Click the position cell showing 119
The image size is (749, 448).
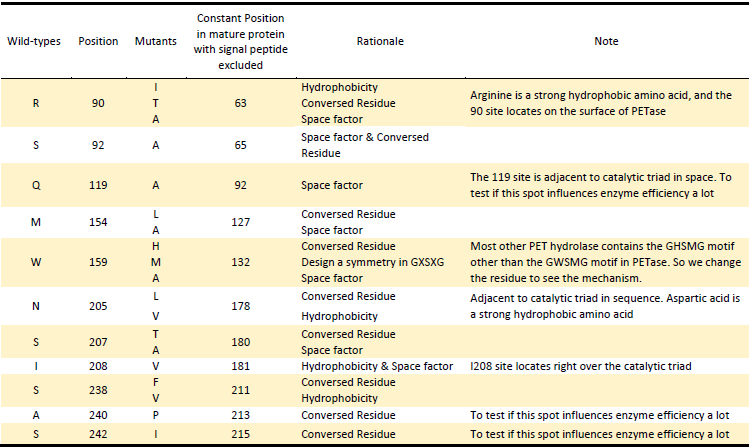[x=98, y=185]
